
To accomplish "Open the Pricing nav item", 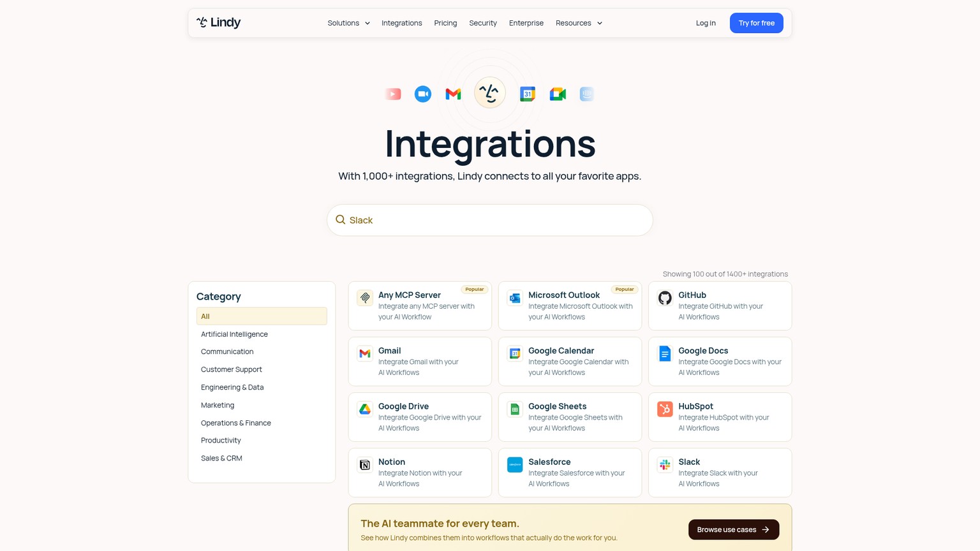I will point(445,23).
